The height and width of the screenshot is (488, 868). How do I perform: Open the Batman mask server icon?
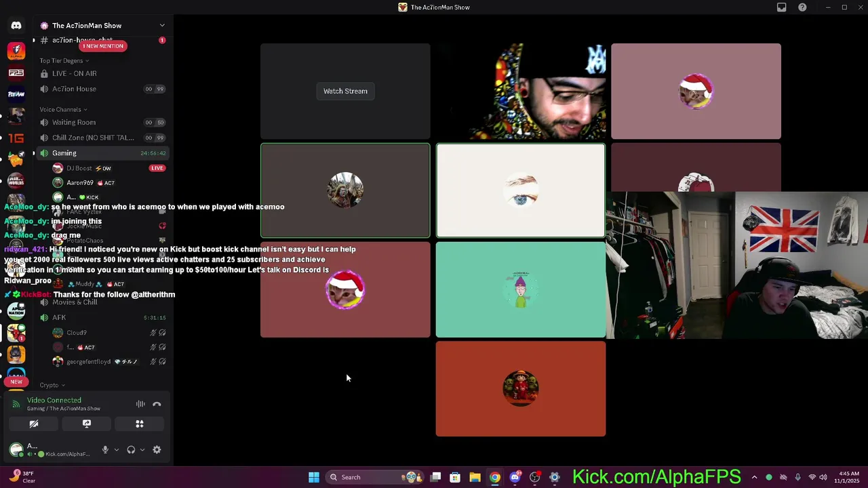16,354
